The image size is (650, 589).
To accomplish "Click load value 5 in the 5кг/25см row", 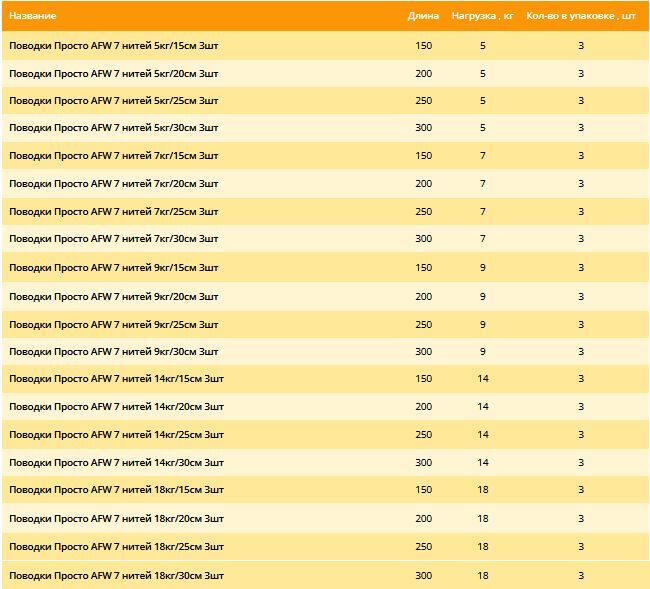I will 483,101.
